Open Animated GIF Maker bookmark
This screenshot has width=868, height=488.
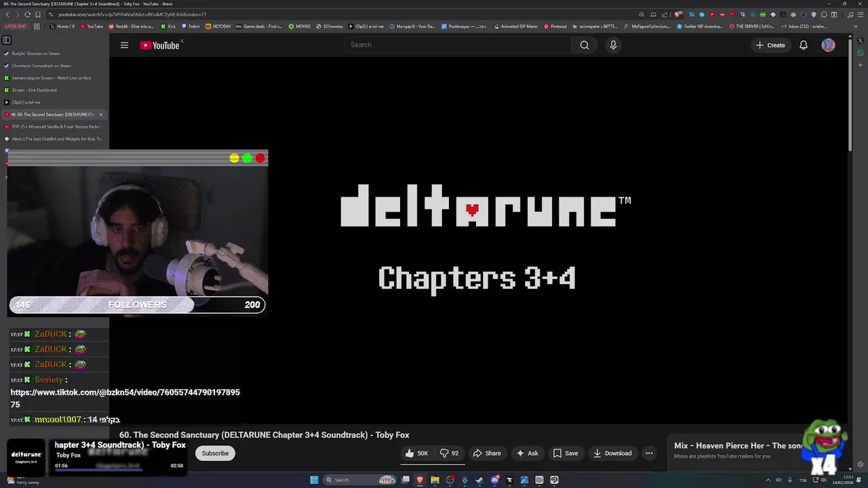(515, 26)
